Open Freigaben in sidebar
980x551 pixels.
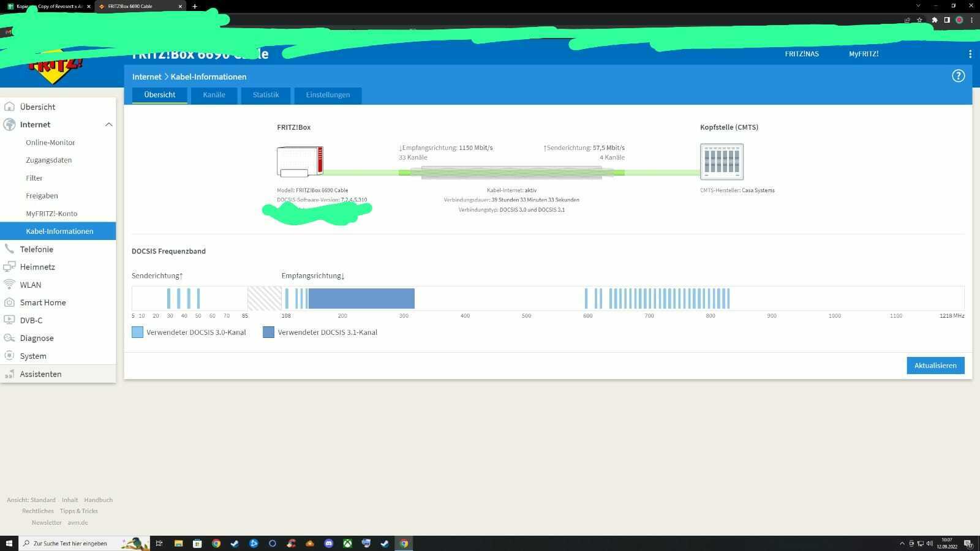click(x=42, y=195)
